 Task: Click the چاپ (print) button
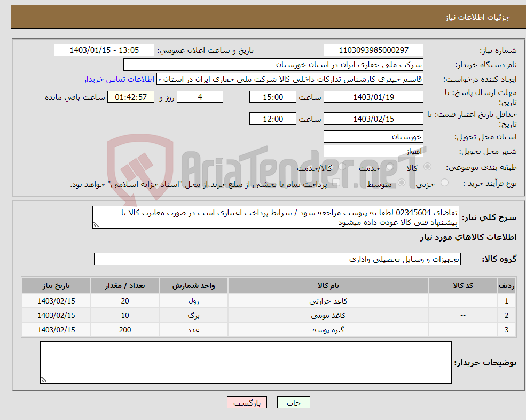coord(294,402)
